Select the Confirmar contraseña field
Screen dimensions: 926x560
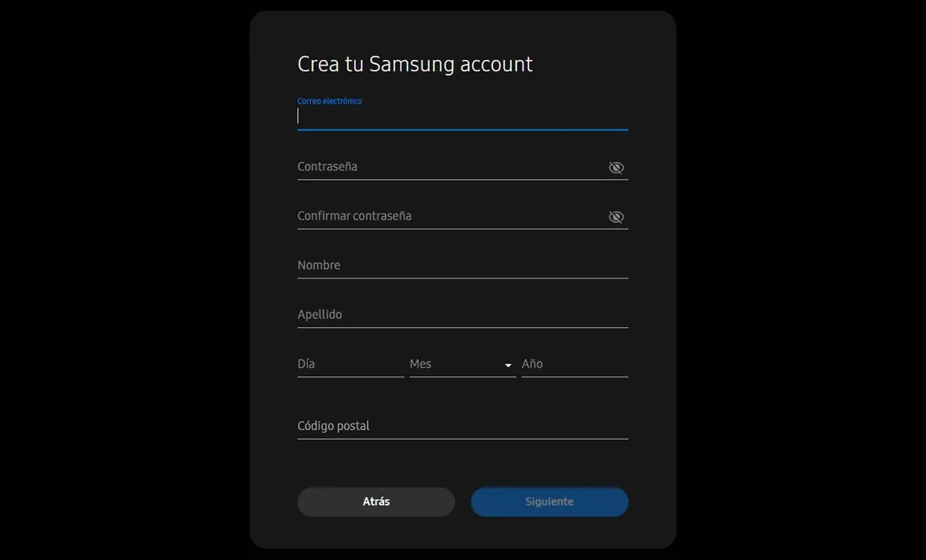448,217
